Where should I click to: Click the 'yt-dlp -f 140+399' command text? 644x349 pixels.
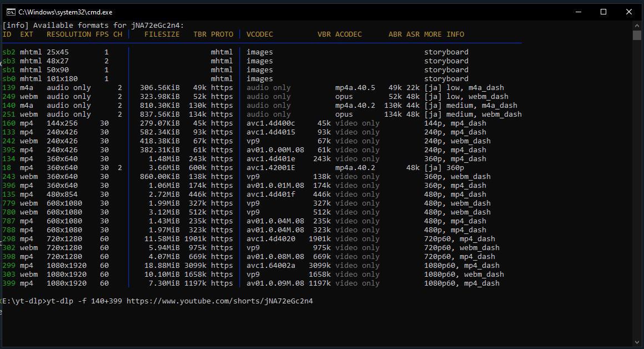pyautogui.click(x=84, y=301)
